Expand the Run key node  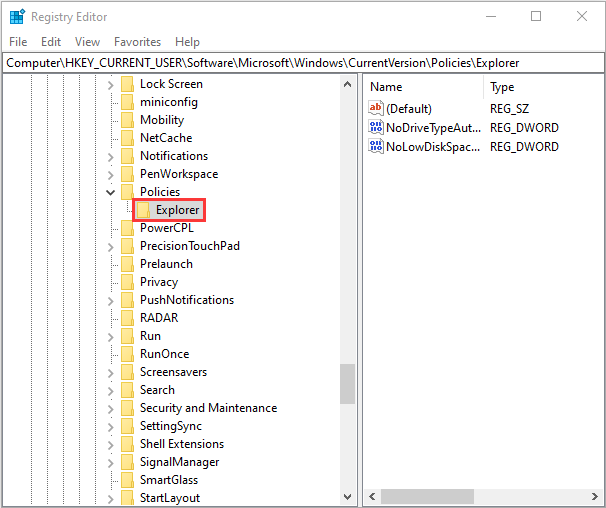point(110,336)
